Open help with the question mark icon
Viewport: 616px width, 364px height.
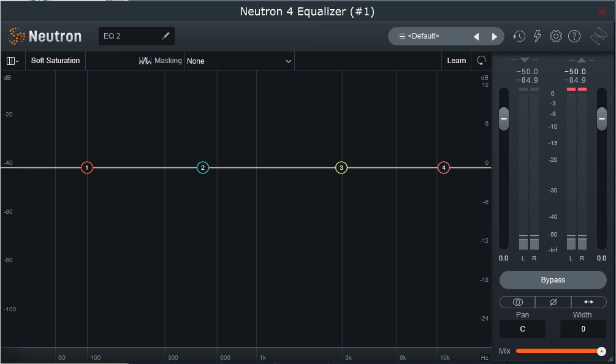574,36
